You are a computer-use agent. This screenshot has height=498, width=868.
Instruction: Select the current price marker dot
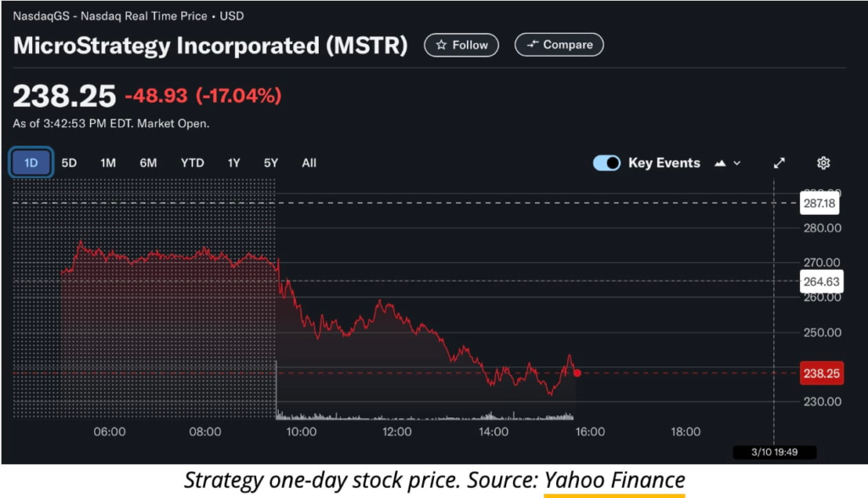pyautogui.click(x=576, y=372)
